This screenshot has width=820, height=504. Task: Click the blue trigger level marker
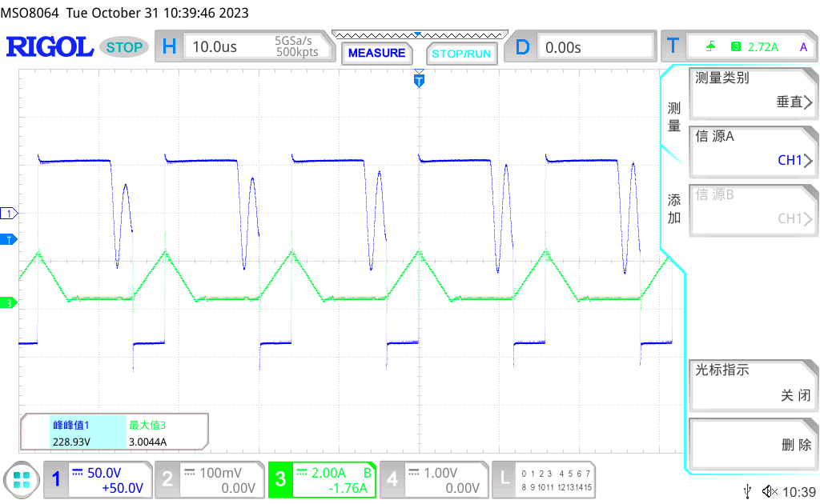(x=9, y=240)
